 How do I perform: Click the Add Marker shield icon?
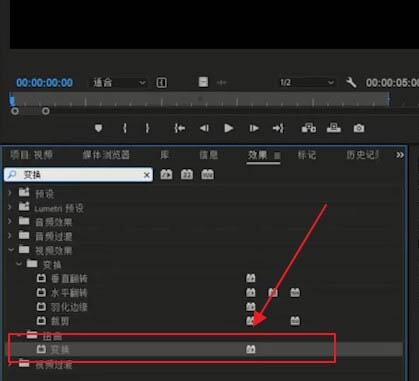[x=98, y=128]
